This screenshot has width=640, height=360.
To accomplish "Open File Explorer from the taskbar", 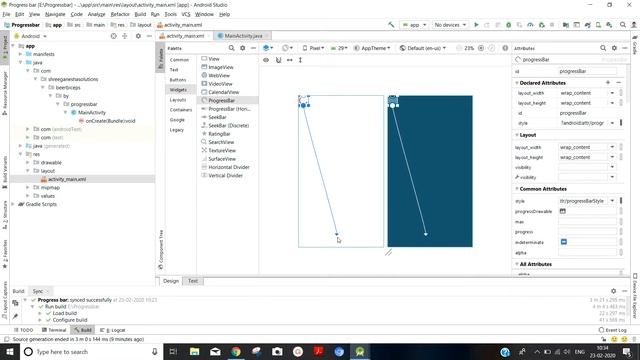I will click(195, 351).
